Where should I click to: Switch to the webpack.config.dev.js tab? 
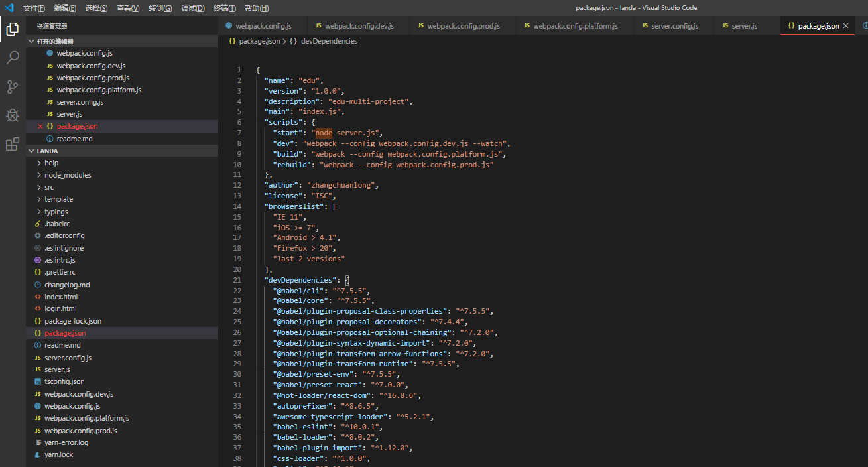(x=359, y=26)
